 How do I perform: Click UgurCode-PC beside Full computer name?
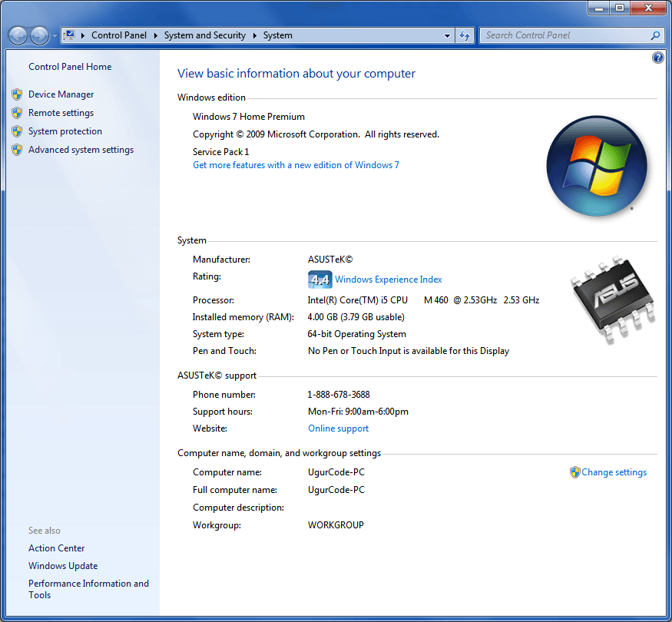pos(336,490)
